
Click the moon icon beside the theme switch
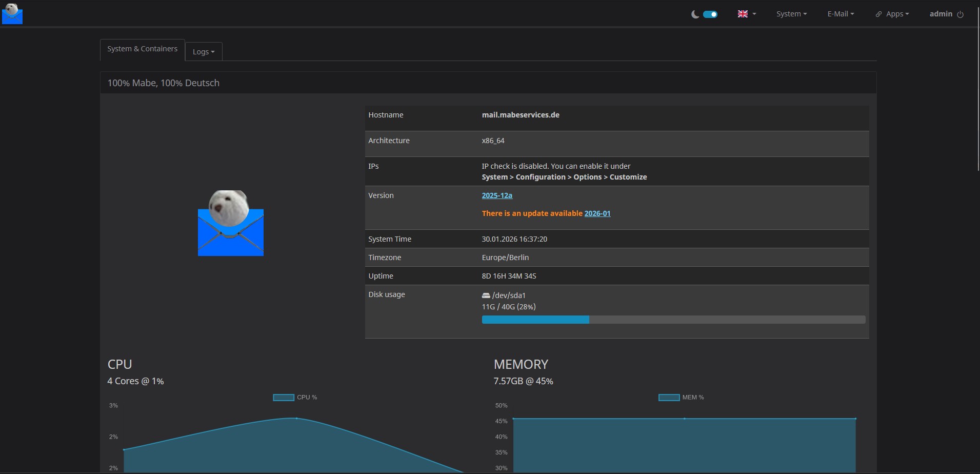[x=695, y=14]
